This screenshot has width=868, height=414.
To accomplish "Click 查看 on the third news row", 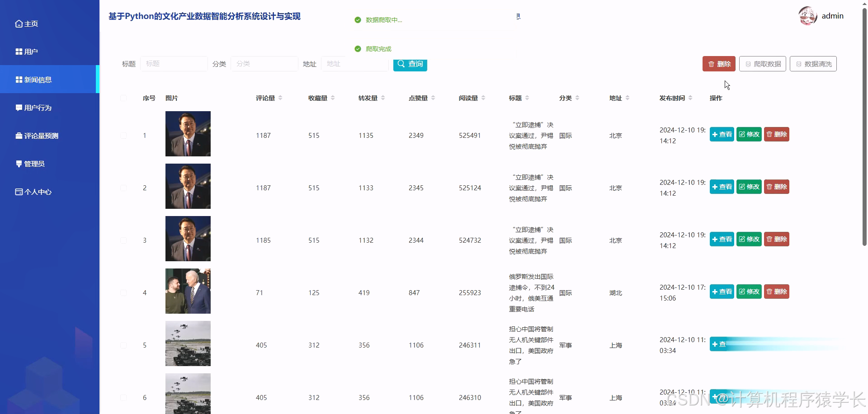I will point(722,239).
